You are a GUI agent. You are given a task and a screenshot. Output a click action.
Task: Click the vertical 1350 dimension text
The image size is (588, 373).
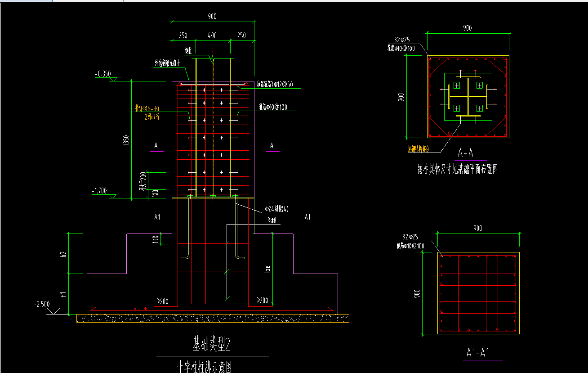127,140
